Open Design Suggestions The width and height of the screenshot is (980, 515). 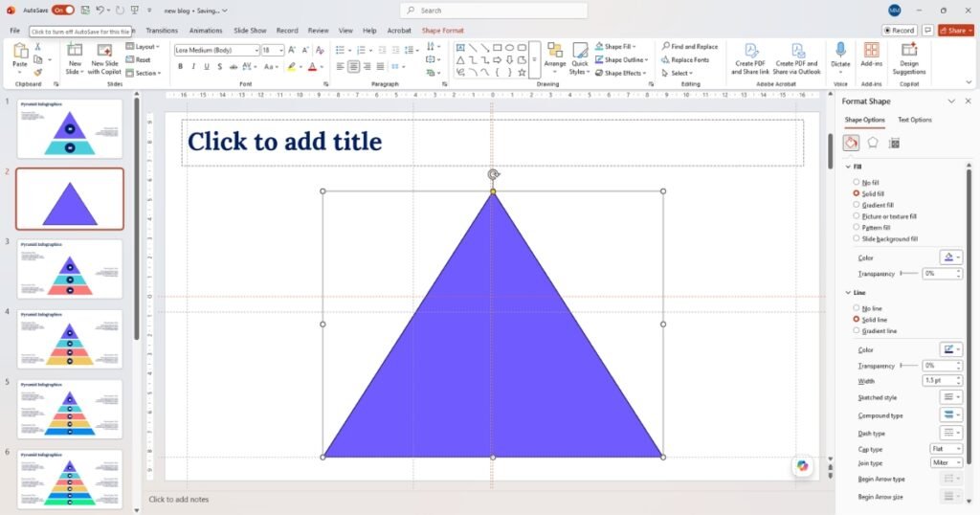pos(909,58)
